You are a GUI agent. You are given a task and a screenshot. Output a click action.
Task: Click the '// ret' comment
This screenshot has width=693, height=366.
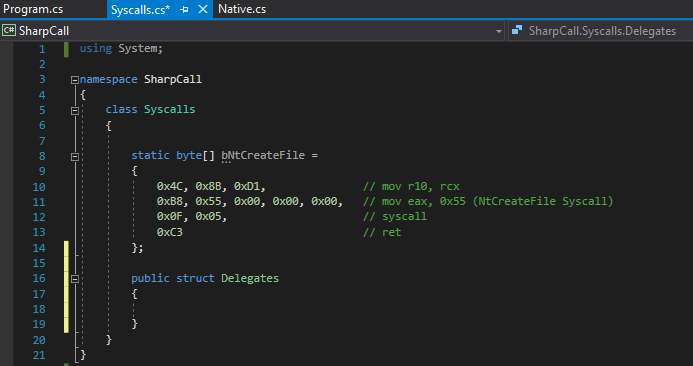(x=382, y=232)
